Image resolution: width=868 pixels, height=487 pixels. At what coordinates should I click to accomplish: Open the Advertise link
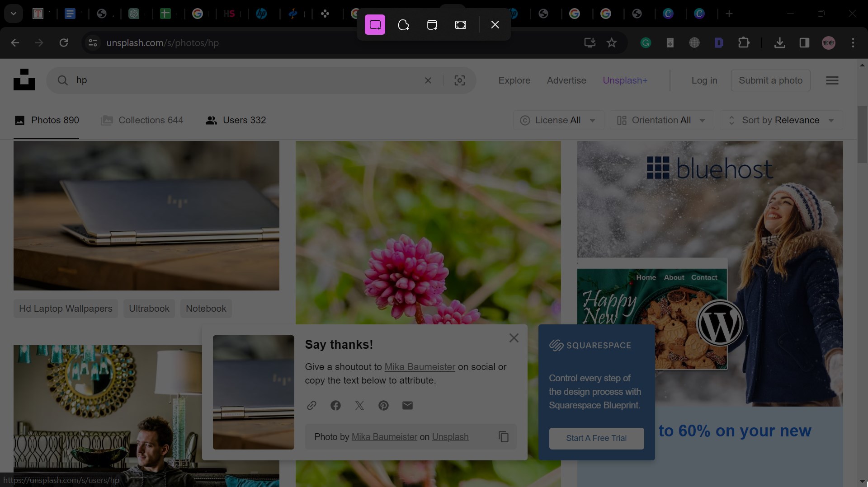coord(566,80)
